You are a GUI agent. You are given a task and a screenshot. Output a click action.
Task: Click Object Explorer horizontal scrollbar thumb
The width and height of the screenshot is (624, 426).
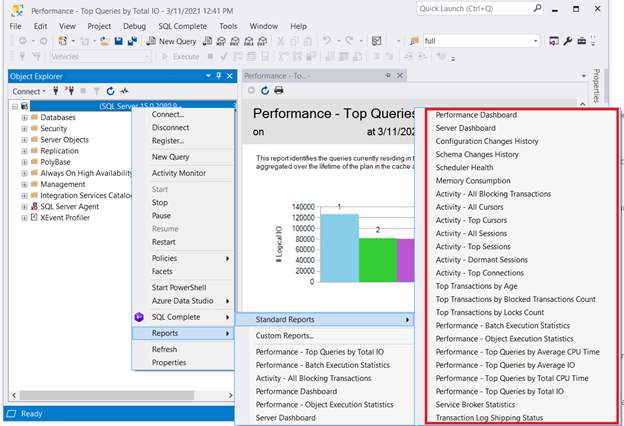(107, 395)
